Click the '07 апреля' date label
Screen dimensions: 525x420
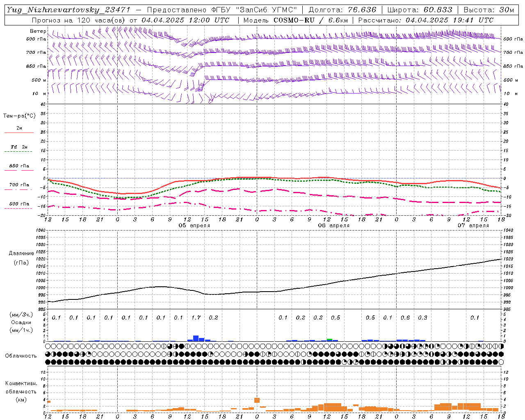473,226
